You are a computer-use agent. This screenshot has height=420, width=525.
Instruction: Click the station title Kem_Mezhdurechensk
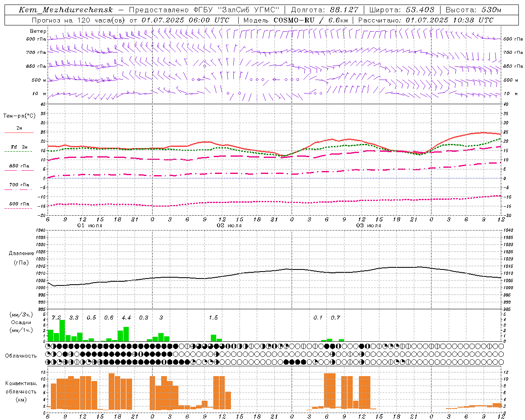(x=66, y=10)
